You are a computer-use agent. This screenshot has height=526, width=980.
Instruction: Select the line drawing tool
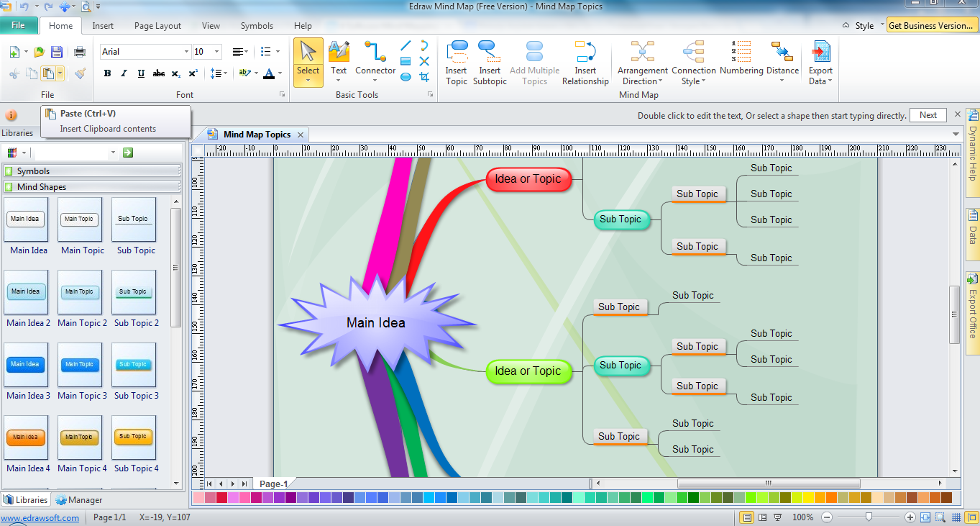point(406,45)
